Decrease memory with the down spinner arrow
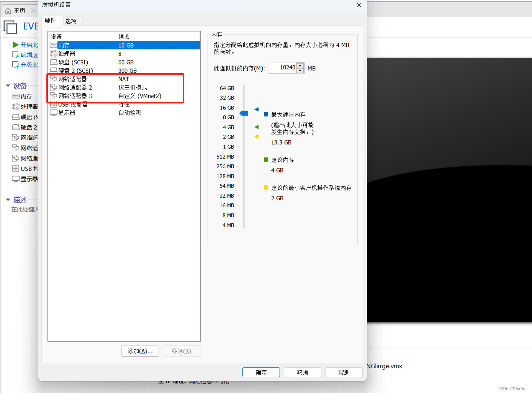This screenshot has width=532, height=393. [x=300, y=71]
